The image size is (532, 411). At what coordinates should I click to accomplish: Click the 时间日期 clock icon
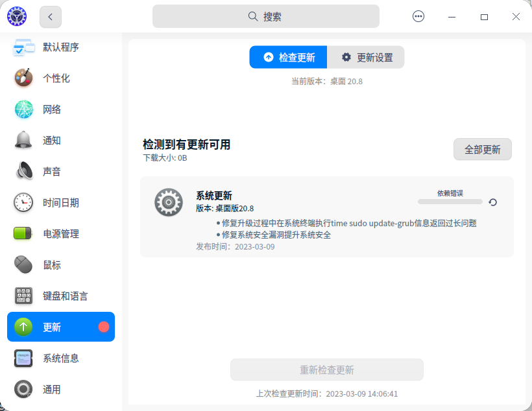[x=23, y=202]
